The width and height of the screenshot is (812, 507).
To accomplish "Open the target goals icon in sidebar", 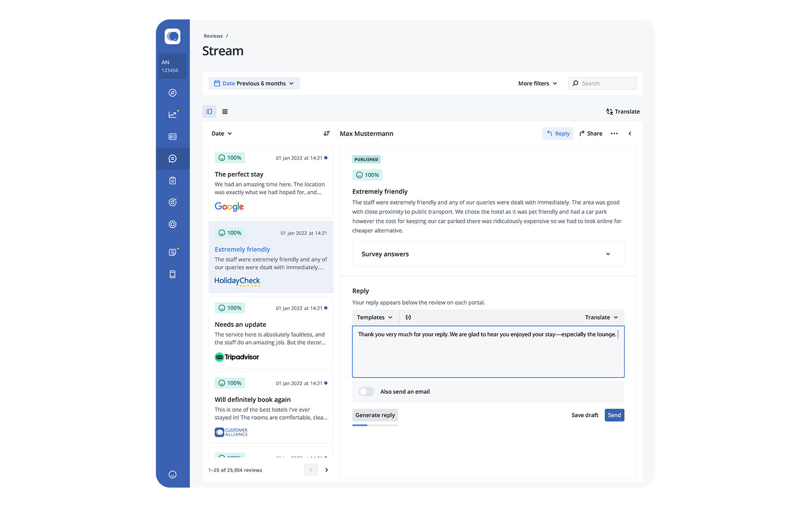I will coord(173,202).
